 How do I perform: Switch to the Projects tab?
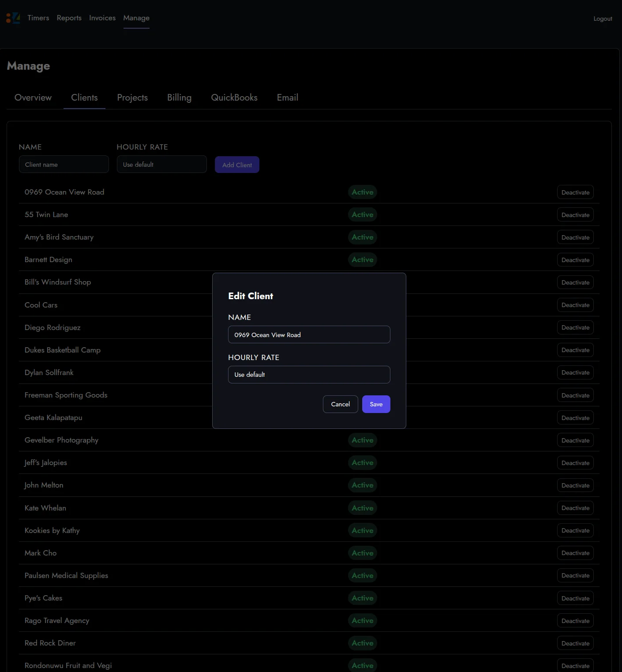click(132, 98)
